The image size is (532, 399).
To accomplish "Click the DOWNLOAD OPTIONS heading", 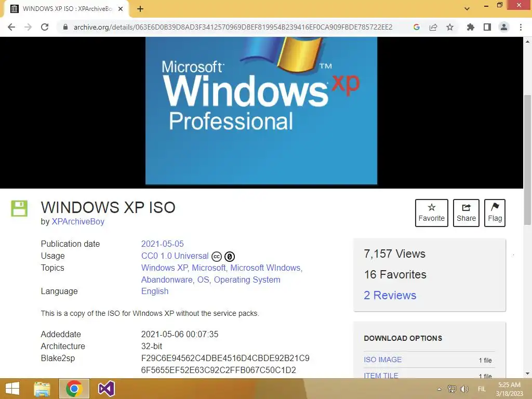I will click(x=403, y=338).
